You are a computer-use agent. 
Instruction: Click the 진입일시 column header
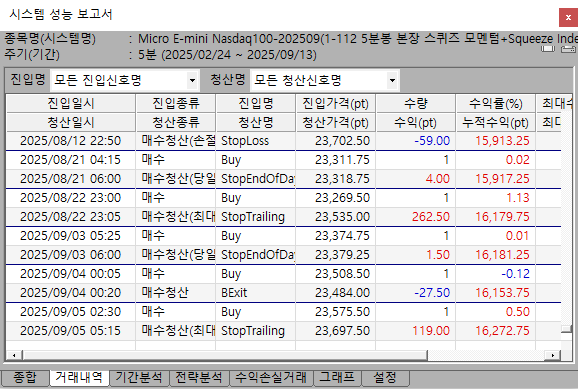tap(71, 103)
